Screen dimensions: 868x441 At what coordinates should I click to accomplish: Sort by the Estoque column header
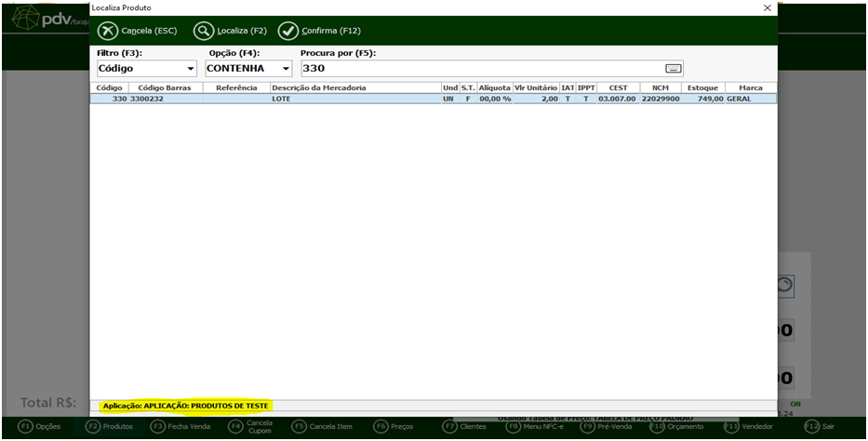tap(702, 87)
